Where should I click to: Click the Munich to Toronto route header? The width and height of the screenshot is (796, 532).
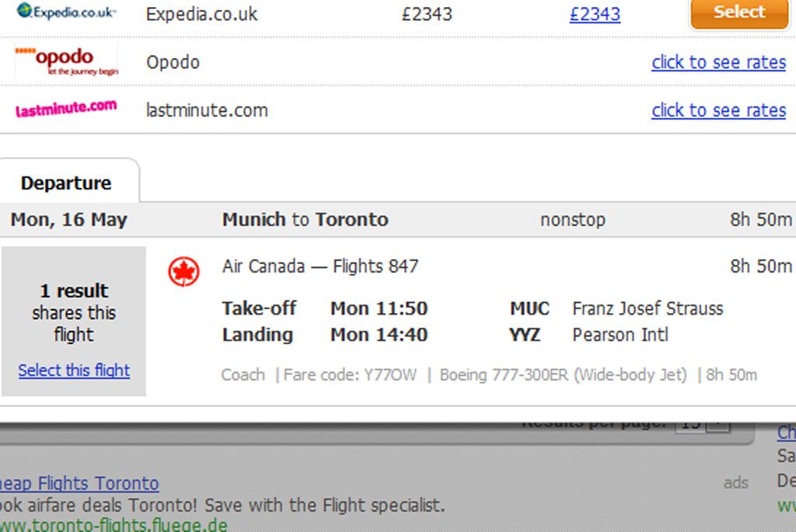(x=305, y=220)
